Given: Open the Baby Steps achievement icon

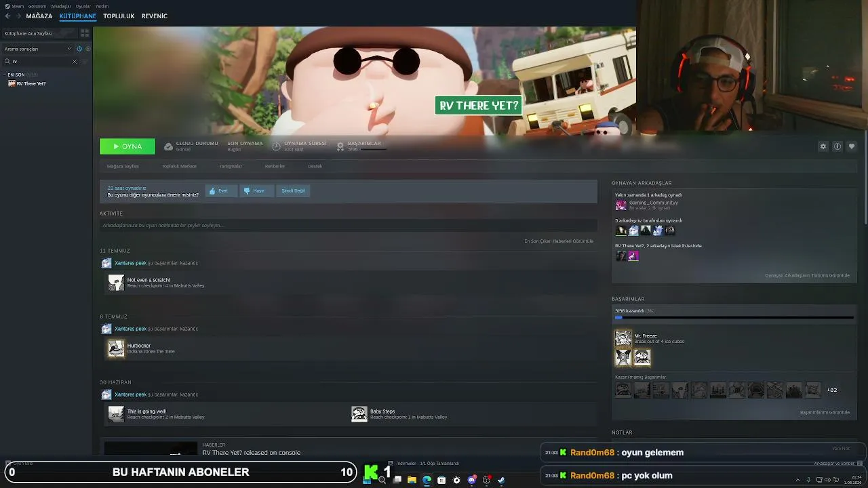Looking at the screenshot, I should 359,414.
